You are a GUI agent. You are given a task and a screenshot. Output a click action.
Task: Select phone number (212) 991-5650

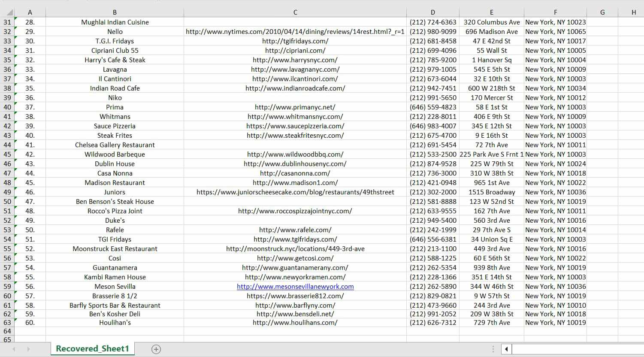(433, 98)
